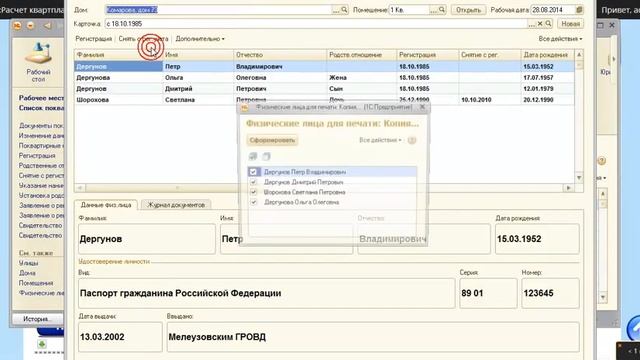This screenshot has height=360, width=640.
Task: Click into the Дом input field
Action: pyautogui.click(x=218, y=10)
